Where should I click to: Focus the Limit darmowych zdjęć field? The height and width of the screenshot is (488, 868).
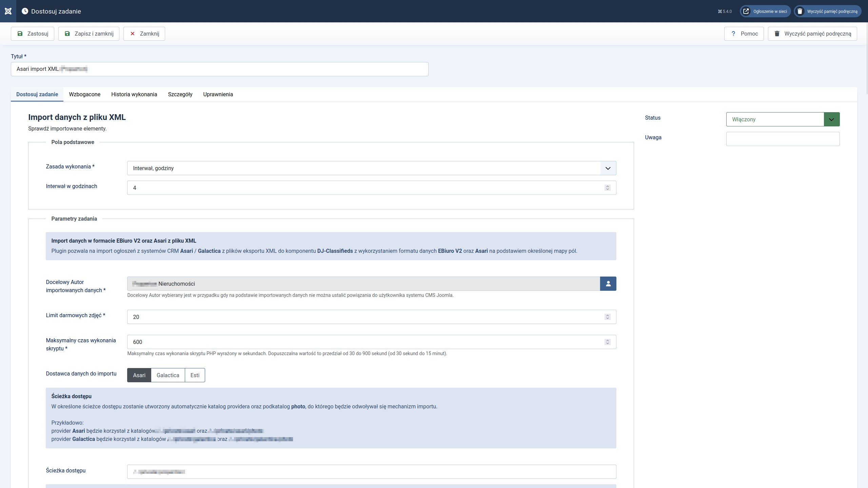pyautogui.click(x=372, y=317)
